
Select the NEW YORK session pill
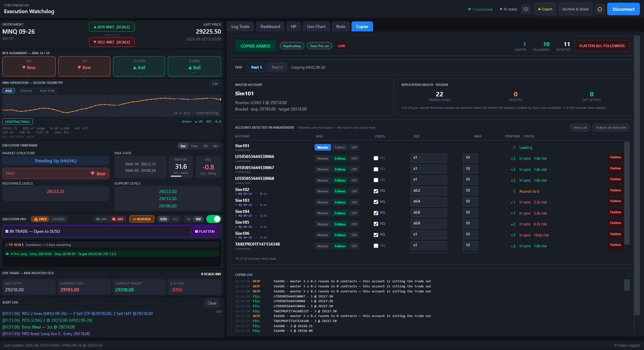[x=47, y=91]
